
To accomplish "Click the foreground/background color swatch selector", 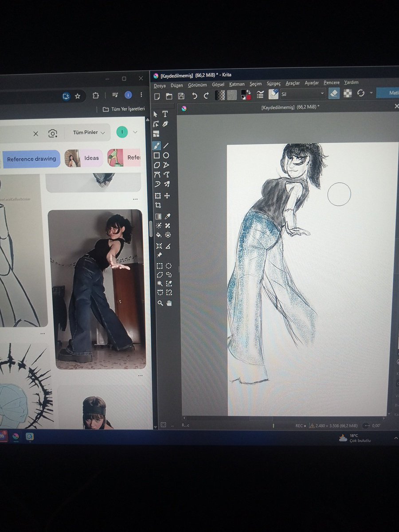I will click(x=246, y=95).
